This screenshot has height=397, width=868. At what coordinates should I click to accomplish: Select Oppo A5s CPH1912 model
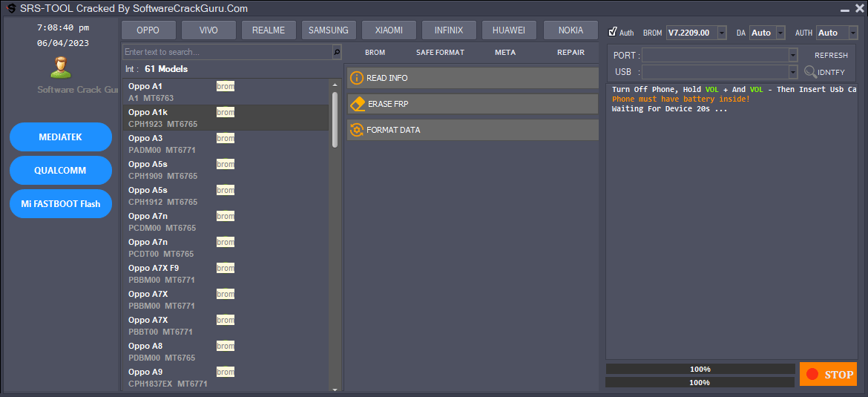pyautogui.click(x=226, y=196)
